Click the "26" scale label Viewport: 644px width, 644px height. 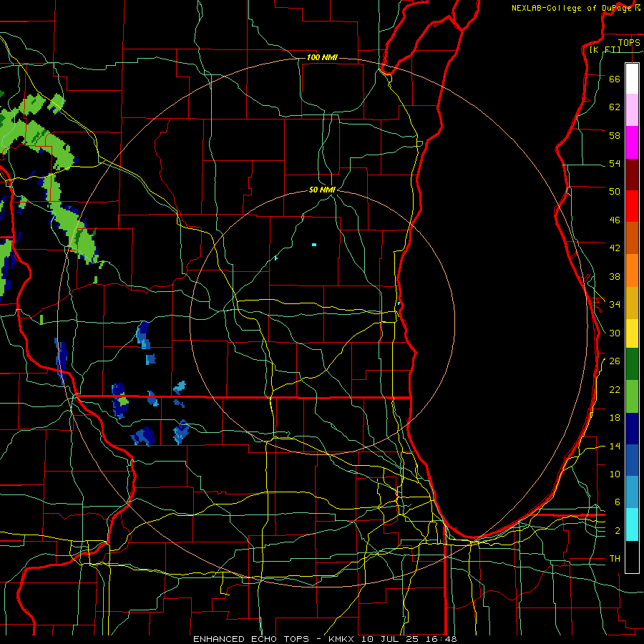615,361
